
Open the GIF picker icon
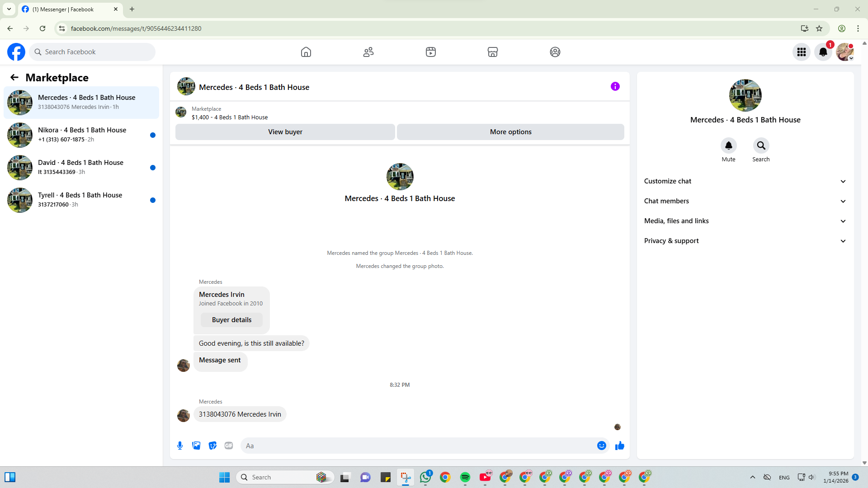tap(229, 446)
